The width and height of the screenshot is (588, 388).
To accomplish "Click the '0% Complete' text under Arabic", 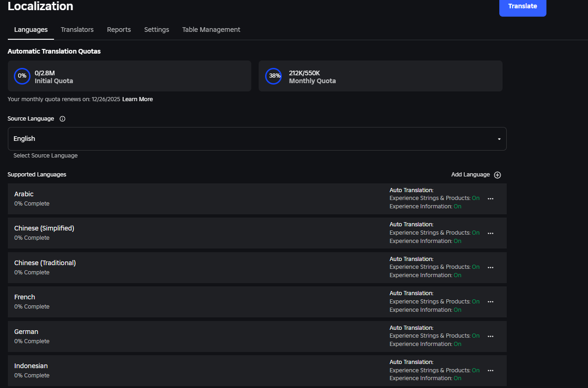I will click(x=32, y=204).
